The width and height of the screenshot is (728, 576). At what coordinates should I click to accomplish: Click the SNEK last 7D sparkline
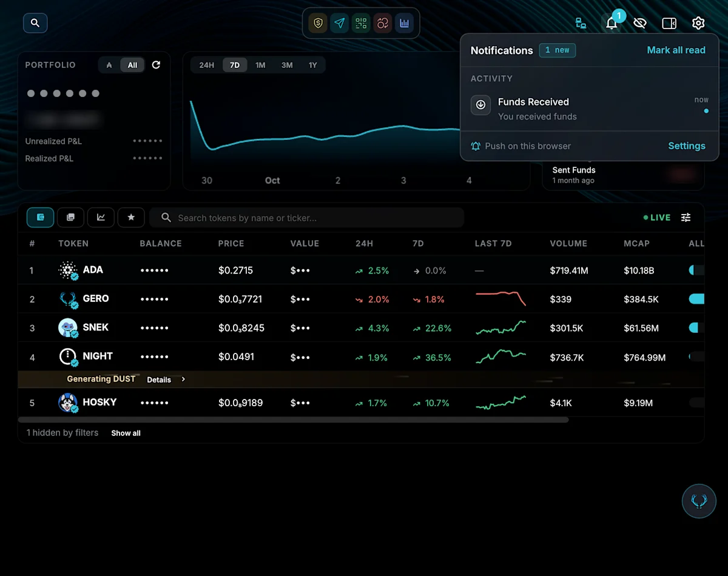pyautogui.click(x=501, y=328)
